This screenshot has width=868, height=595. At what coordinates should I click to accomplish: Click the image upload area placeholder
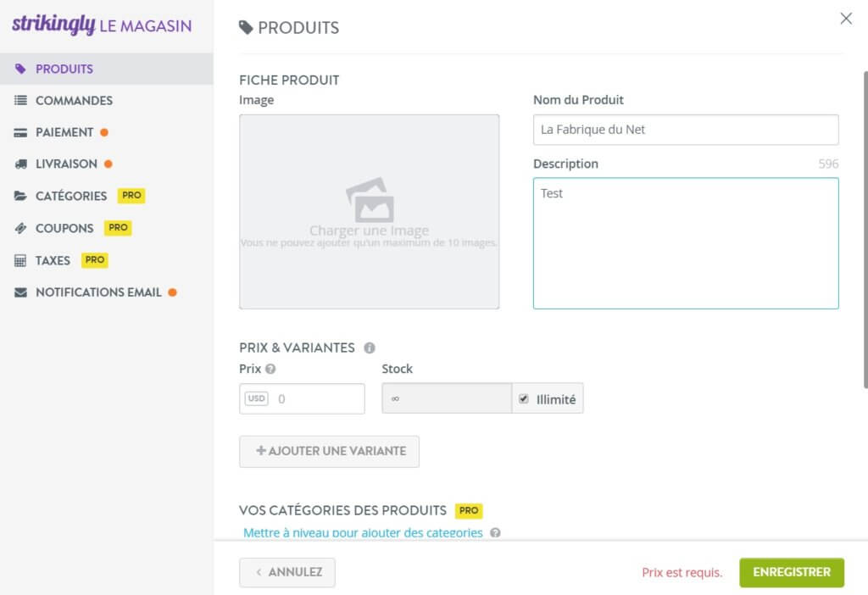[369, 212]
